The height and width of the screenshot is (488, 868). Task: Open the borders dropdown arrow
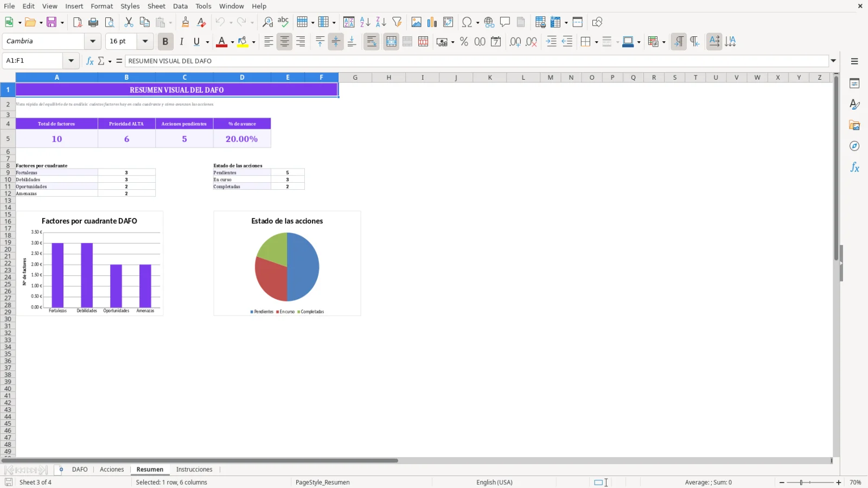click(596, 42)
